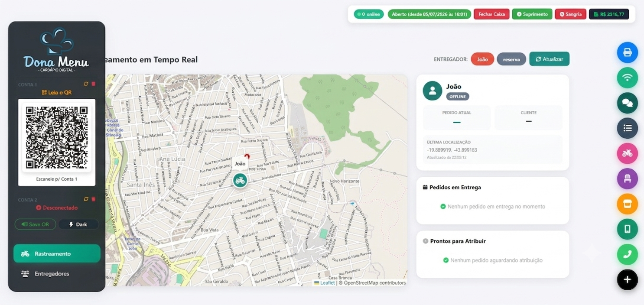Click the list menu floating icon

tap(627, 128)
